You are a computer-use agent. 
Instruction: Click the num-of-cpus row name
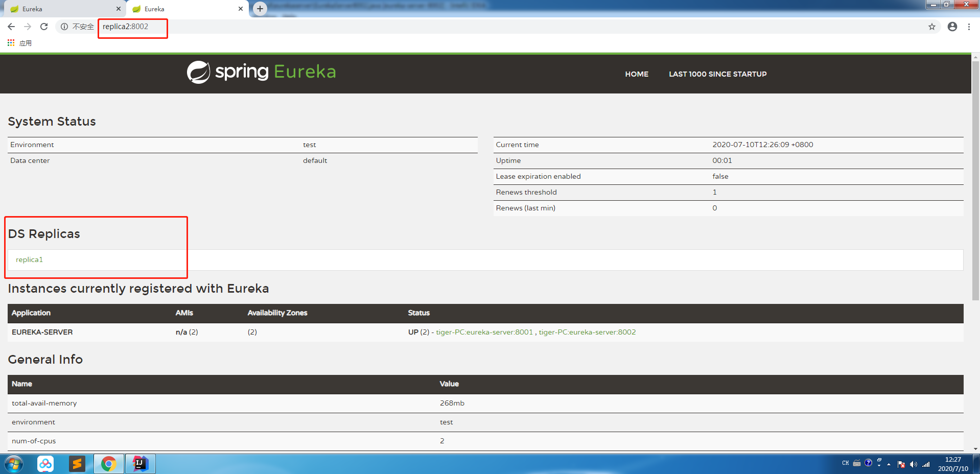[x=34, y=441]
